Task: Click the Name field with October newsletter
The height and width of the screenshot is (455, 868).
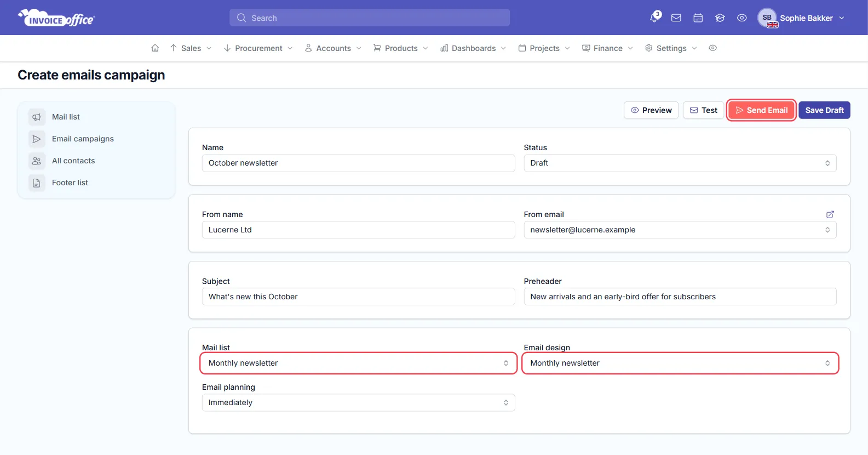Action: [x=359, y=163]
